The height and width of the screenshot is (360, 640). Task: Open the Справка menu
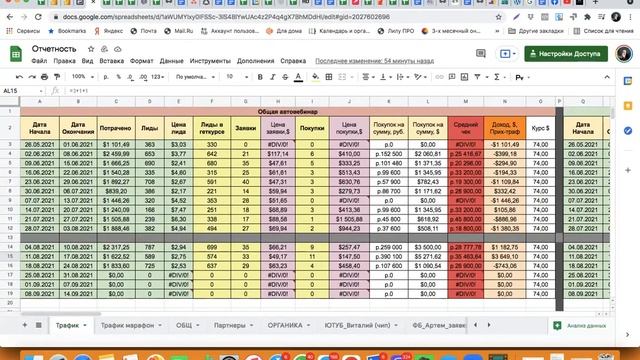293,61
